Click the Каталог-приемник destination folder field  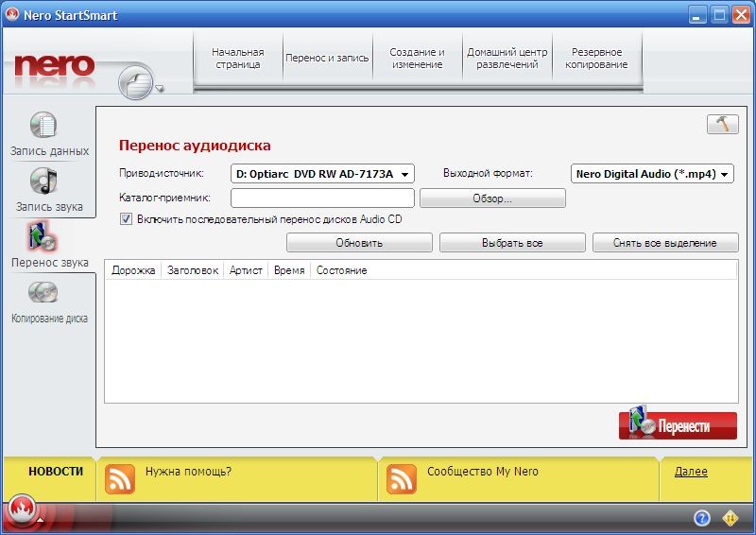coord(322,198)
